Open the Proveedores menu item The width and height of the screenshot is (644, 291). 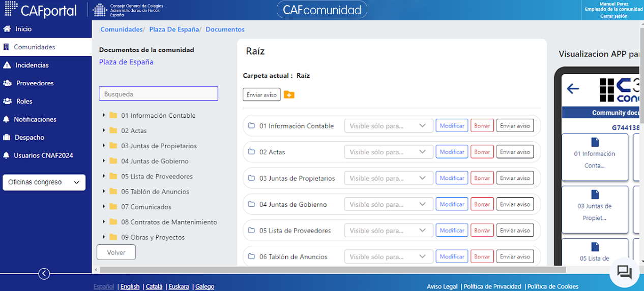pyautogui.click(x=35, y=83)
